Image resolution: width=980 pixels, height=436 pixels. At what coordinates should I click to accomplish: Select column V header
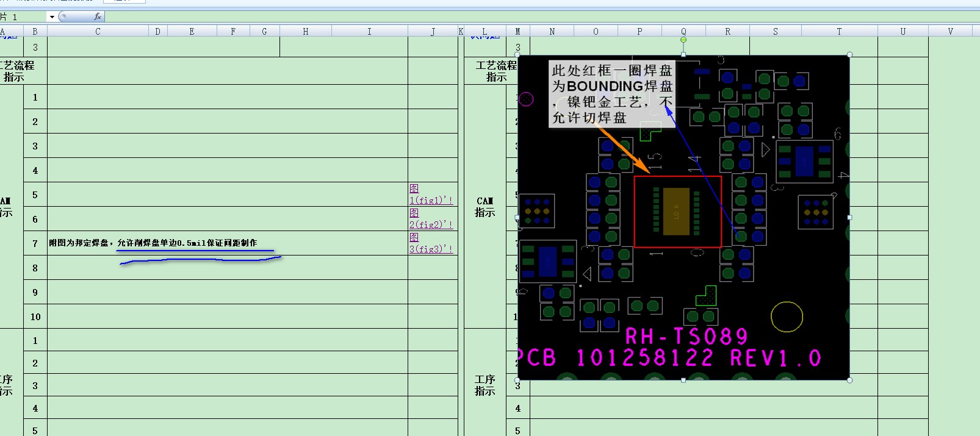point(950,31)
